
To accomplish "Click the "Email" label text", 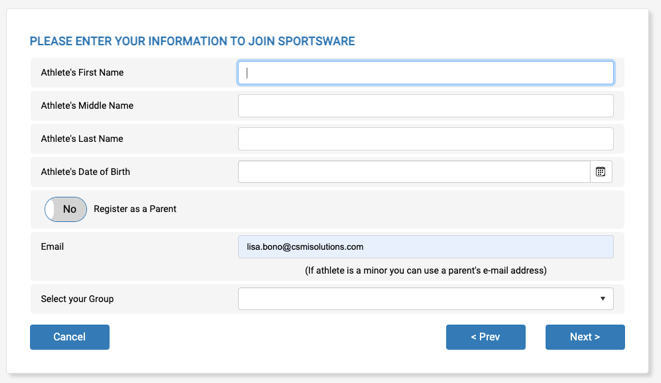I will click(52, 246).
